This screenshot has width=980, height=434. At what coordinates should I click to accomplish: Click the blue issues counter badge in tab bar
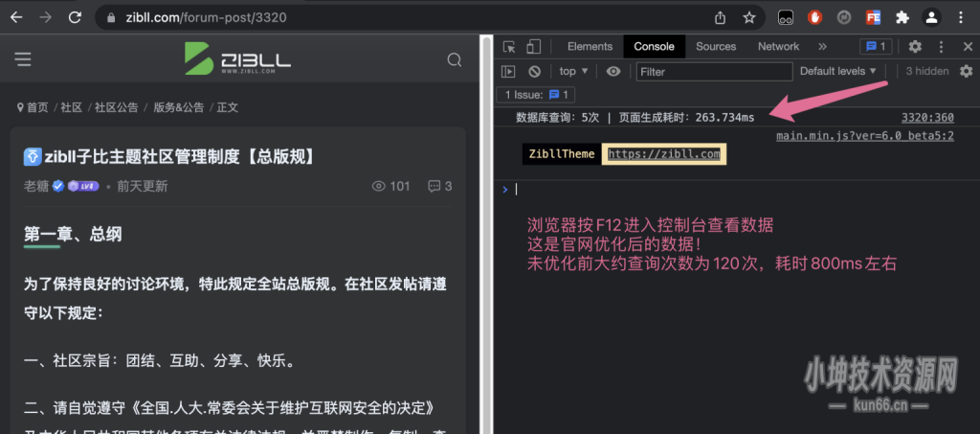pos(876,47)
